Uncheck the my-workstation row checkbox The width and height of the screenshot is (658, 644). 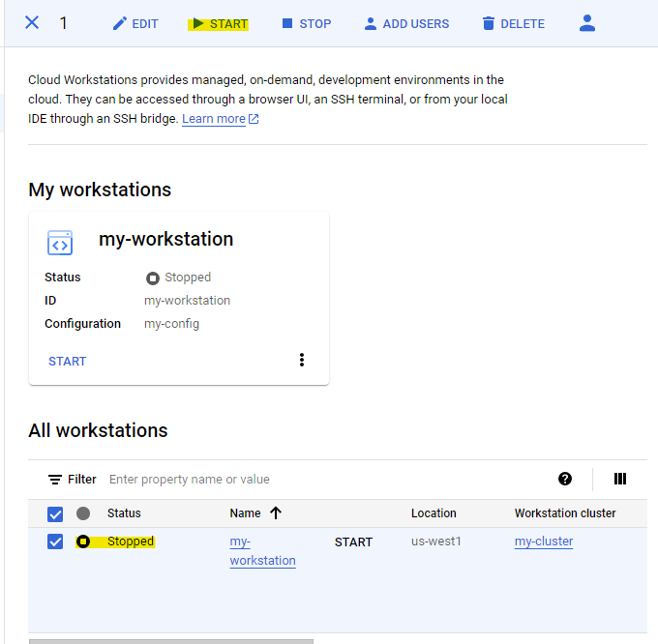pyautogui.click(x=55, y=542)
